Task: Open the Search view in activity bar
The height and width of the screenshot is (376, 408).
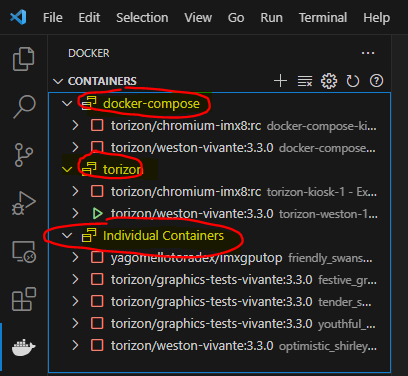Action: coord(24,107)
